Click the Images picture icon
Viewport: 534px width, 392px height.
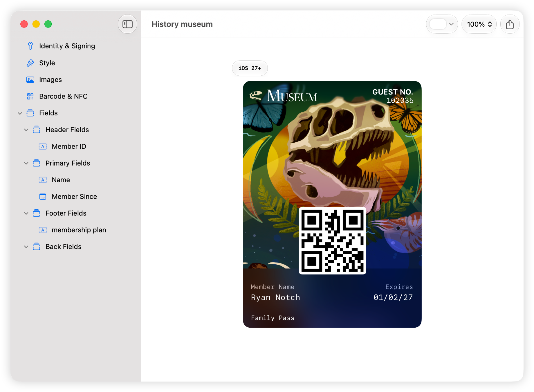30,79
